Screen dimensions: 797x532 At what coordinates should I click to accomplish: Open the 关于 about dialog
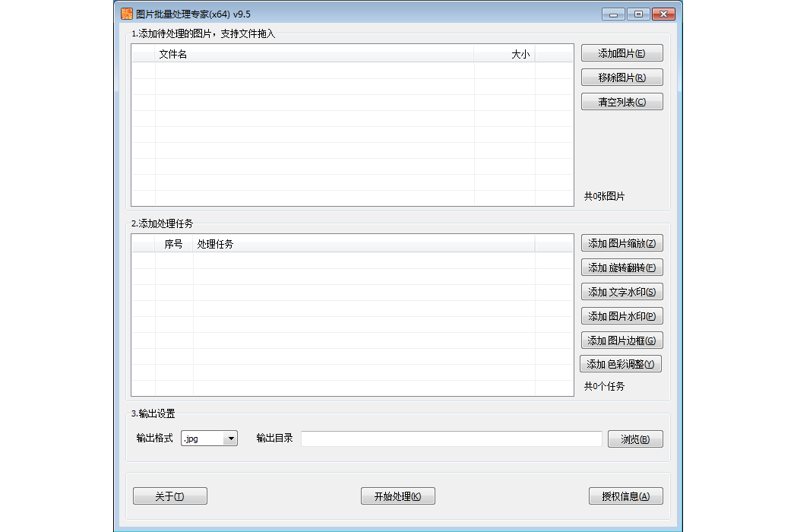[169, 496]
